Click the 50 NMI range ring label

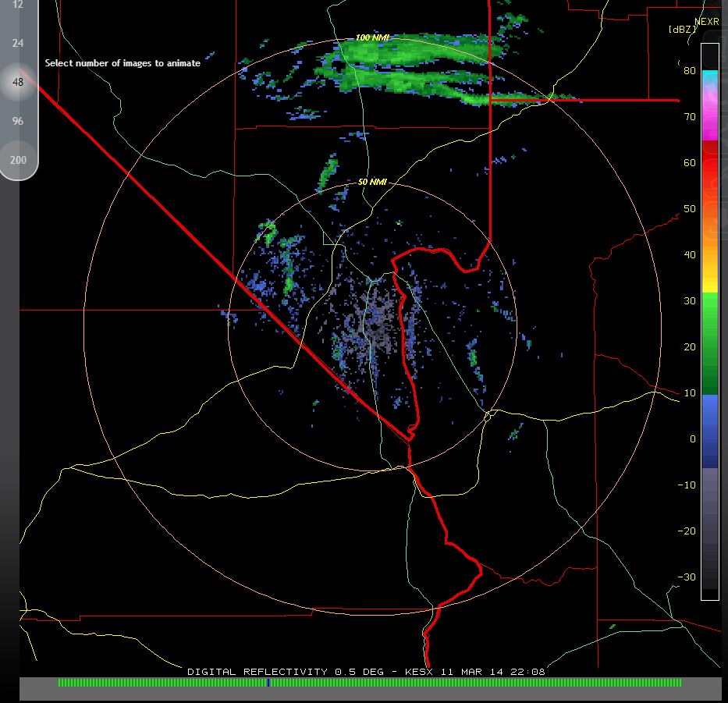point(372,182)
